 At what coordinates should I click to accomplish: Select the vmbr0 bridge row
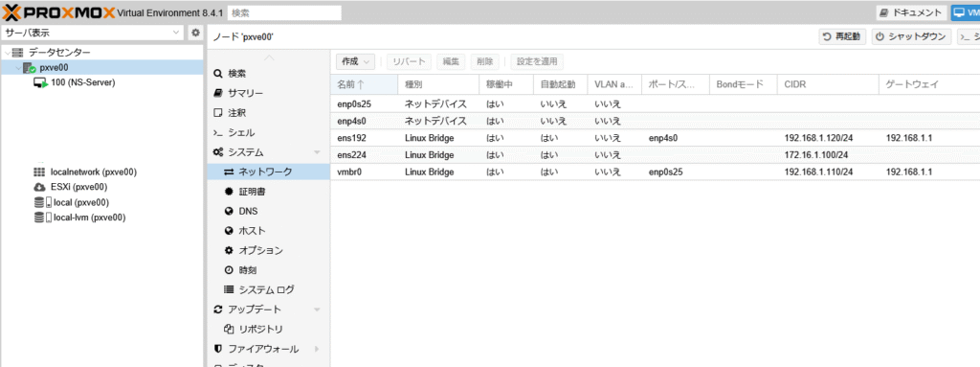click(x=655, y=172)
